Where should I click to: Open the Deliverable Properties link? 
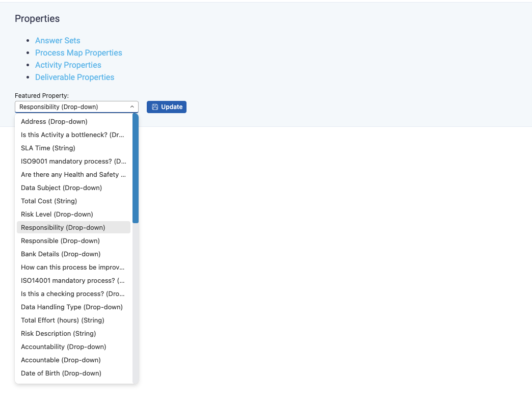74,77
